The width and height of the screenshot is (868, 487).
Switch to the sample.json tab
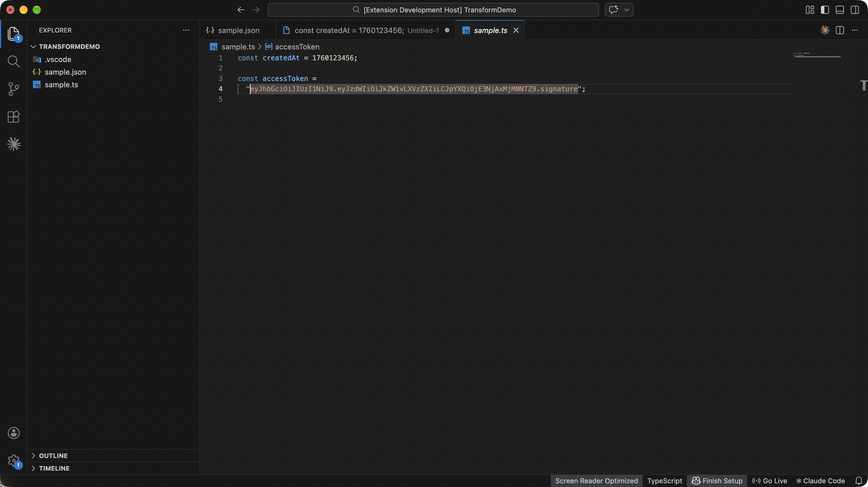point(238,30)
